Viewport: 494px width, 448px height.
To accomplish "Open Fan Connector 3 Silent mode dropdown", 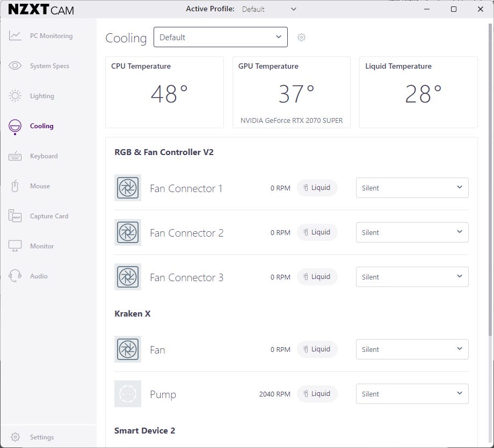I will pyautogui.click(x=412, y=277).
